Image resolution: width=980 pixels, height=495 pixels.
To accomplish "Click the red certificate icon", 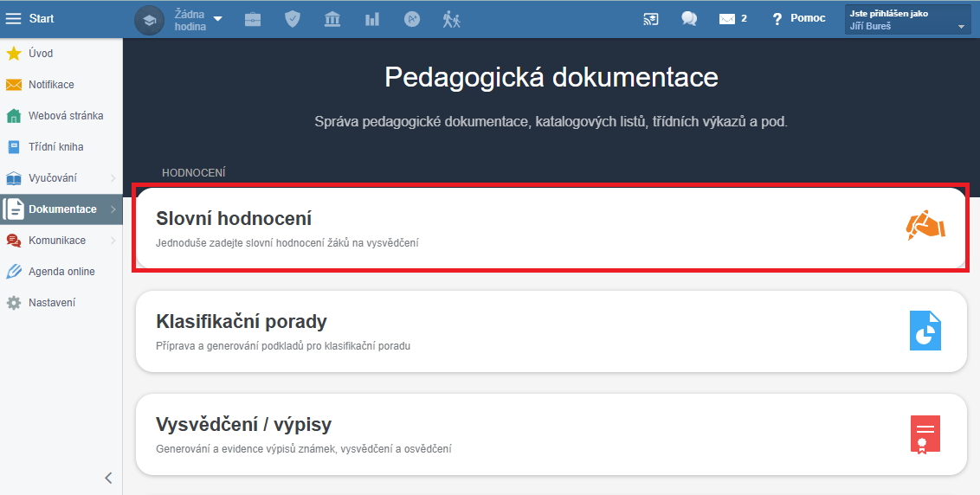I will tap(925, 434).
